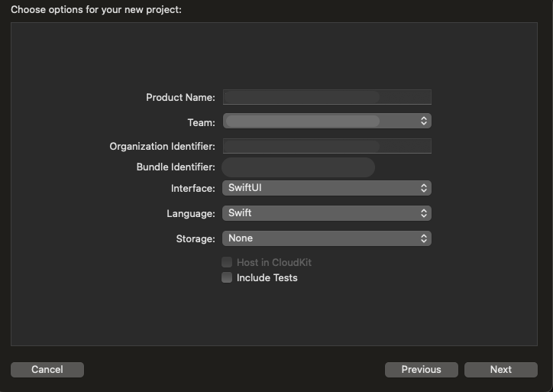This screenshot has height=392, width=553.
Task: Click the chevron arrows on the Team selector
Action: pyautogui.click(x=424, y=121)
